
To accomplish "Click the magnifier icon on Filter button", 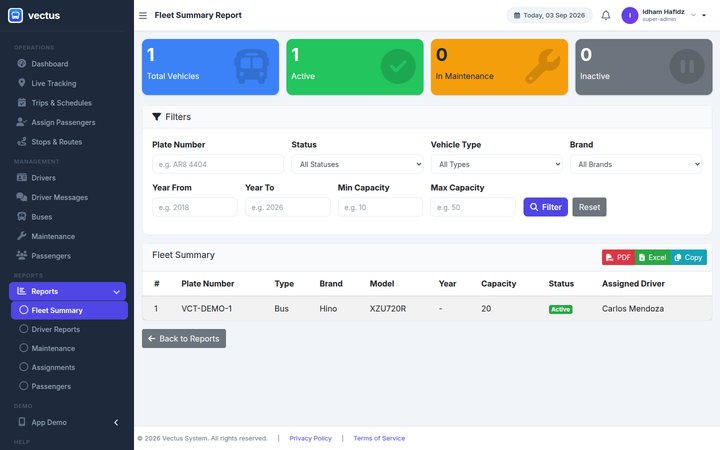I will pyautogui.click(x=534, y=207).
